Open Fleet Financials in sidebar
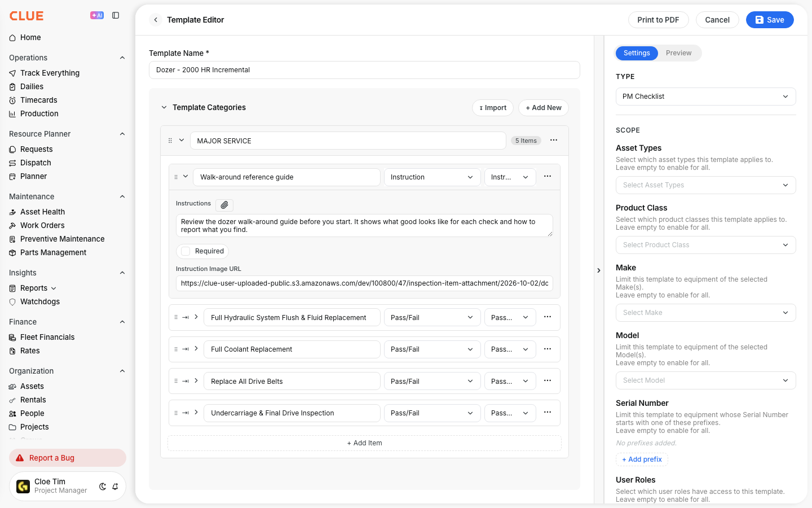Image resolution: width=812 pixels, height=508 pixels. click(x=47, y=337)
